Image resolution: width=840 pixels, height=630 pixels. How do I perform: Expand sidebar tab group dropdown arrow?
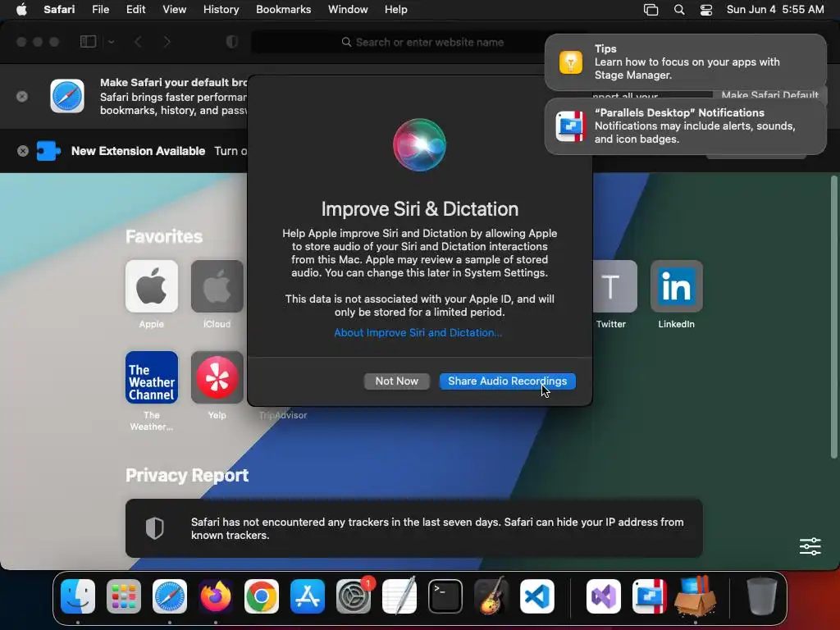111,42
